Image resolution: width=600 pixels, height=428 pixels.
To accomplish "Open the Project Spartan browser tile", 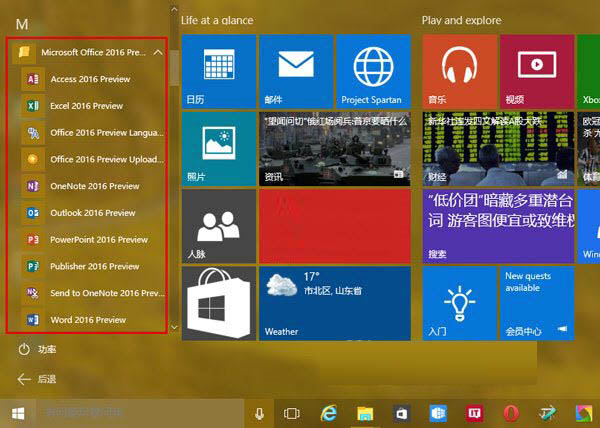I will 373,72.
